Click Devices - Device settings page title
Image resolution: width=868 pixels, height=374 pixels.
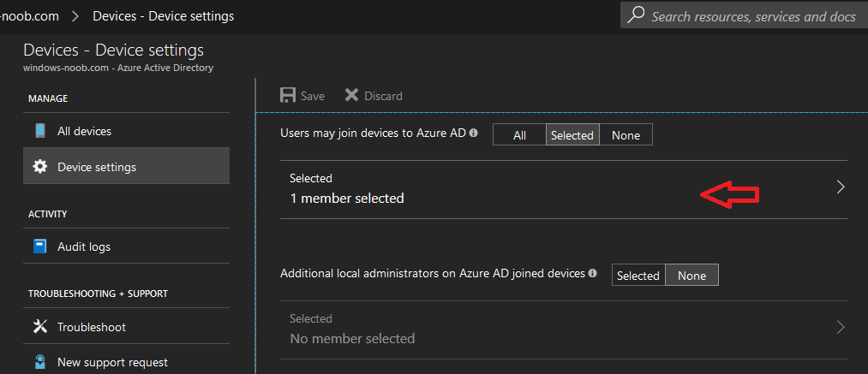pyautogui.click(x=113, y=50)
